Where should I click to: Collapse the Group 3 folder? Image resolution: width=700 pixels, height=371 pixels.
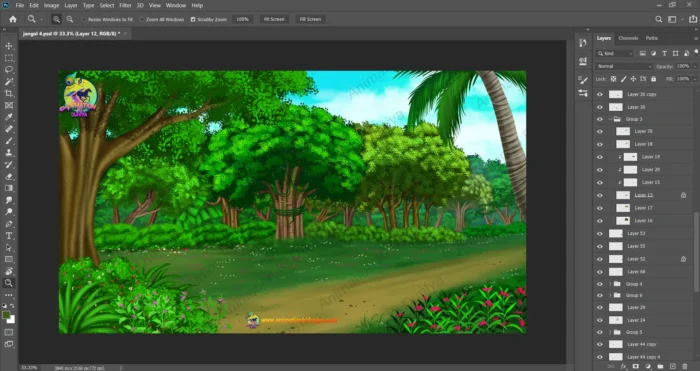click(x=610, y=119)
